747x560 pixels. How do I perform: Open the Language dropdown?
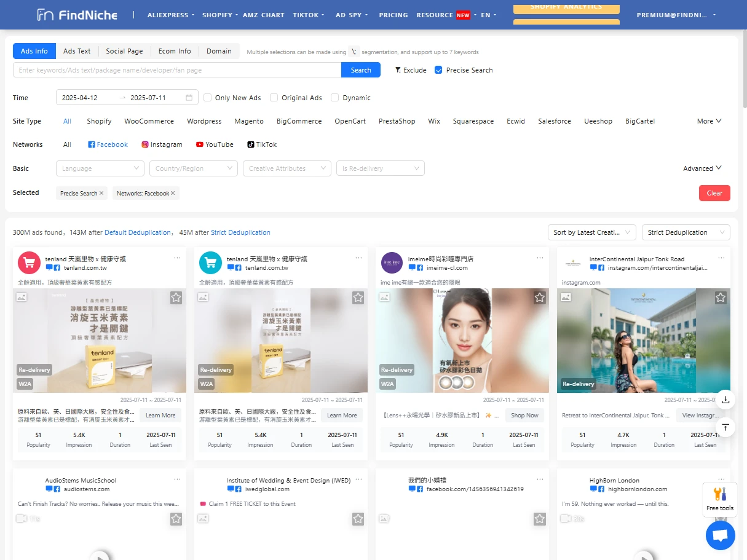(100, 168)
